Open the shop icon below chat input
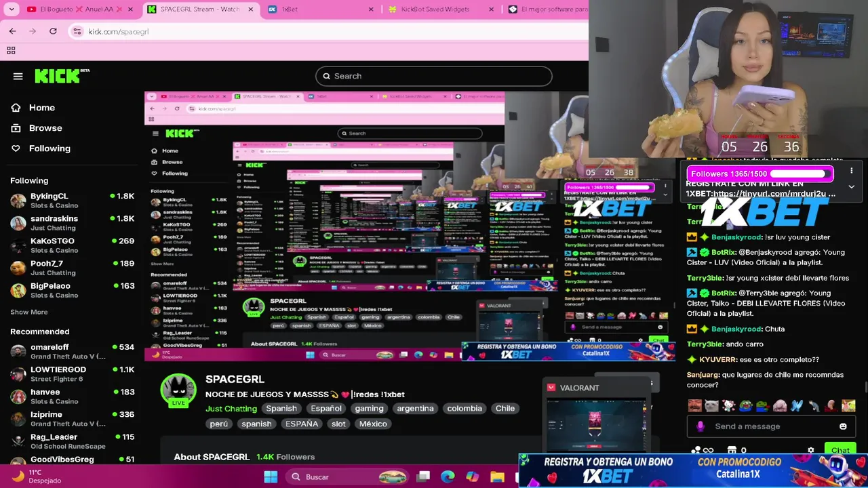868x488 pixels. pyautogui.click(x=732, y=450)
